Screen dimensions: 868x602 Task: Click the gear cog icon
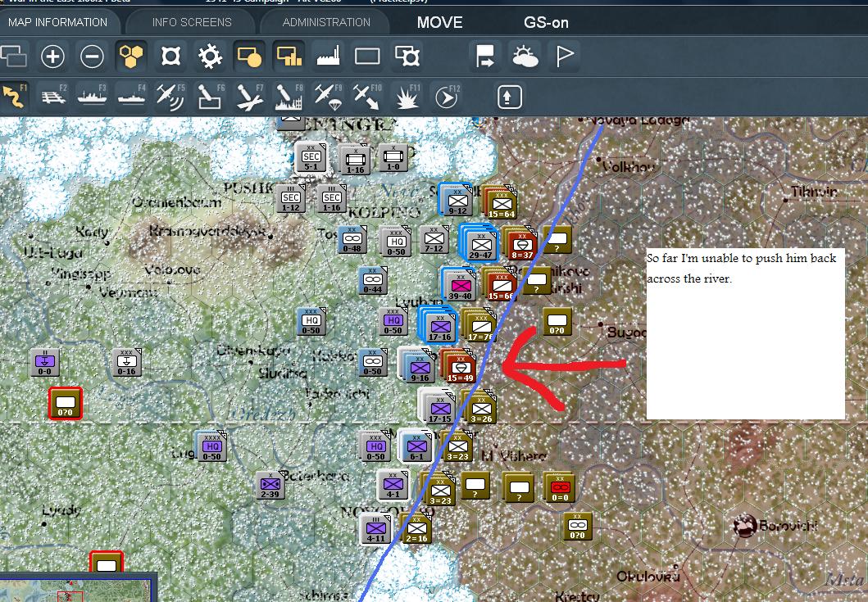(210, 56)
